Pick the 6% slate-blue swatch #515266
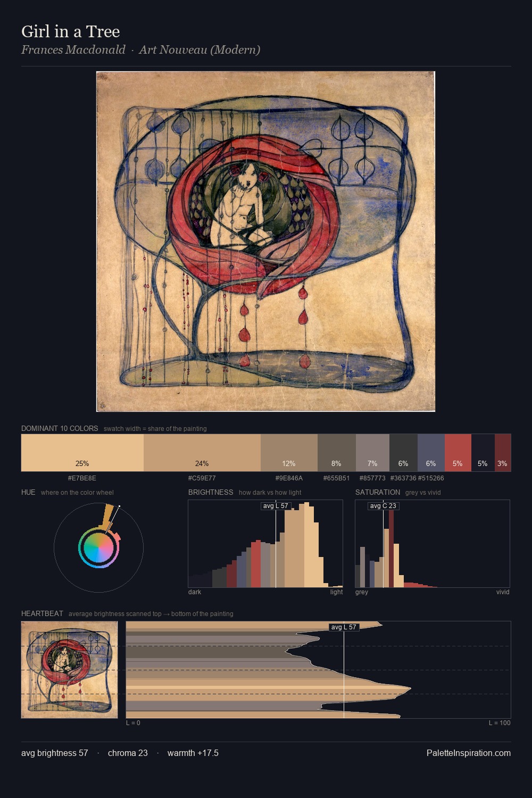Screen dimensions: 532x798 (431, 453)
